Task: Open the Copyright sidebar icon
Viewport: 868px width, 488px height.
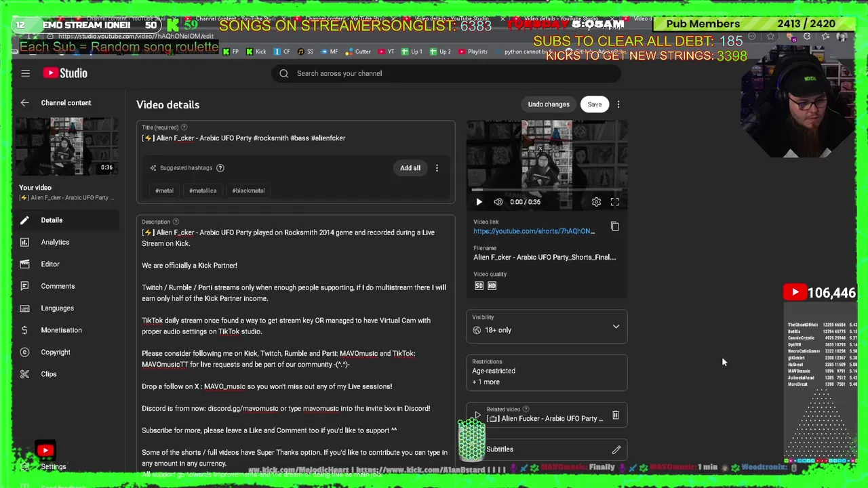Action: tap(24, 352)
